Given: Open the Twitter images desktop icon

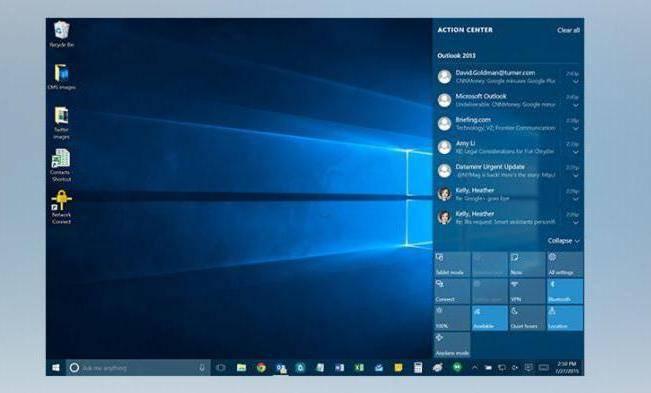Looking at the screenshot, I should tap(61, 123).
